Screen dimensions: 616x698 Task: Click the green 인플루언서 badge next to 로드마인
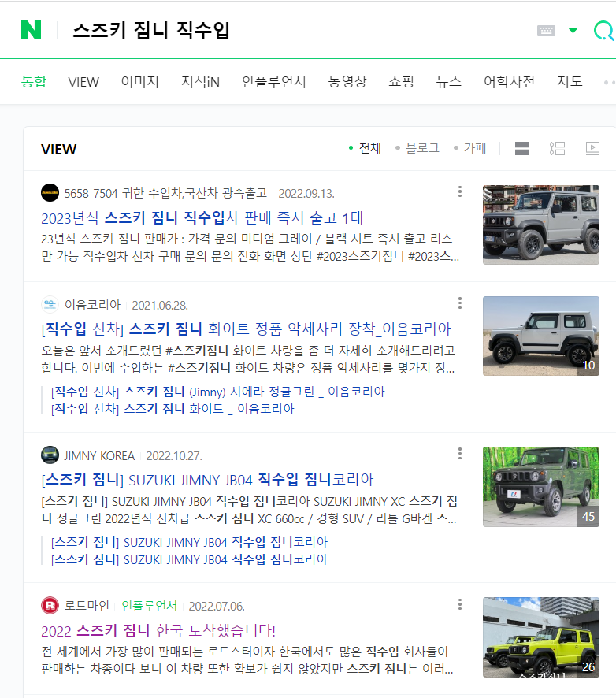149,606
